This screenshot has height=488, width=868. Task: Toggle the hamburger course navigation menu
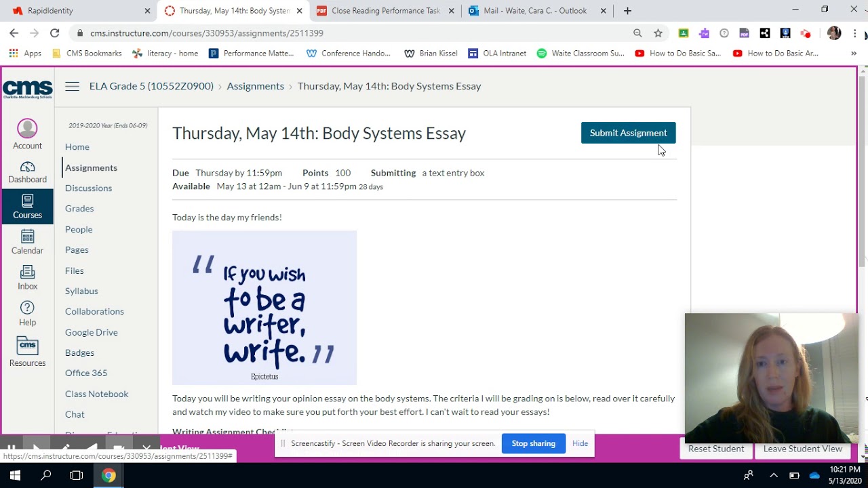pos(72,86)
